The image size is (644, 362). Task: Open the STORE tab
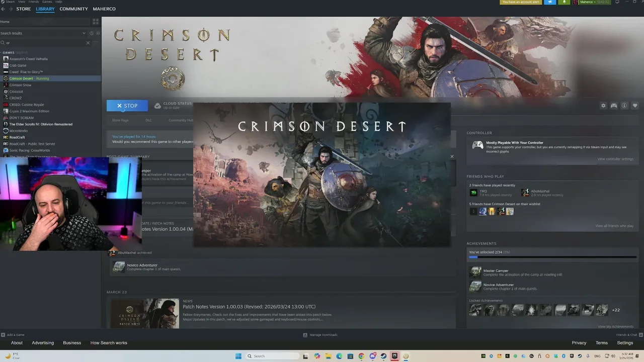pyautogui.click(x=23, y=9)
